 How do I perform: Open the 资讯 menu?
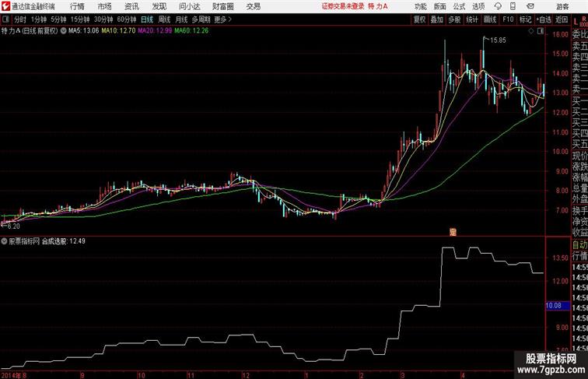pyautogui.click(x=131, y=6)
